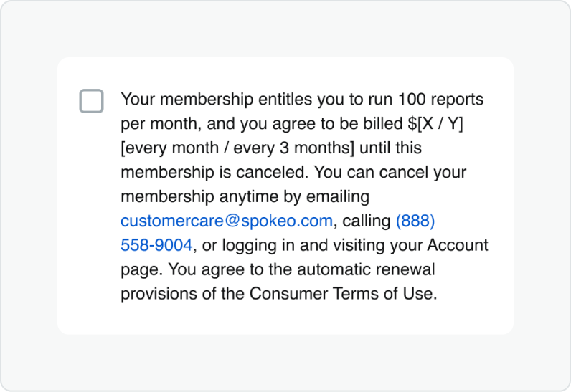The height and width of the screenshot is (392, 571).
Task: Check the membership agreement checkbox
Action: [91, 101]
